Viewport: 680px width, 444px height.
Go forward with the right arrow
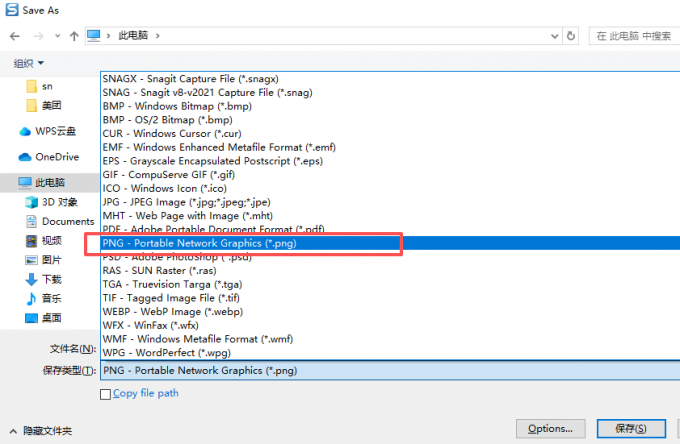point(39,36)
